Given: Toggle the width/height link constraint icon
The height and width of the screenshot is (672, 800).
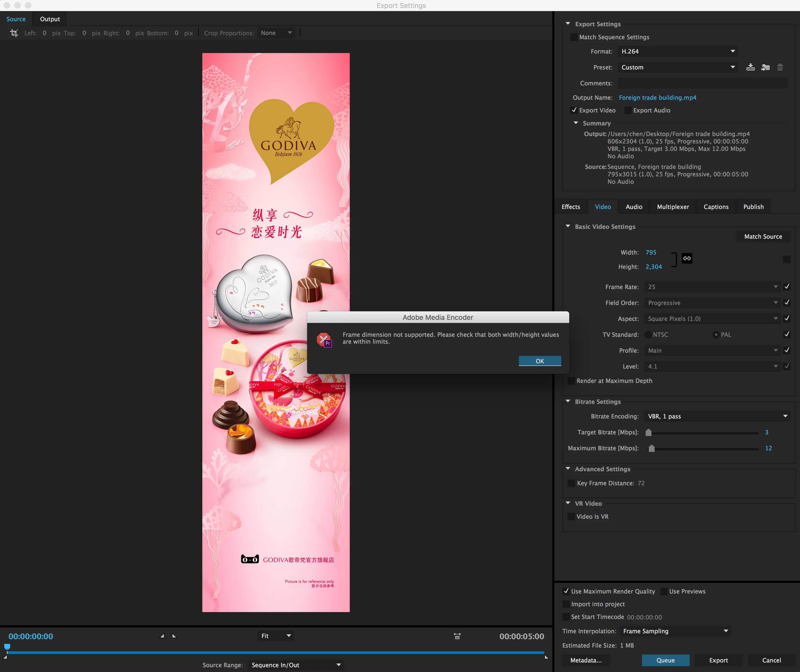Looking at the screenshot, I should (686, 258).
